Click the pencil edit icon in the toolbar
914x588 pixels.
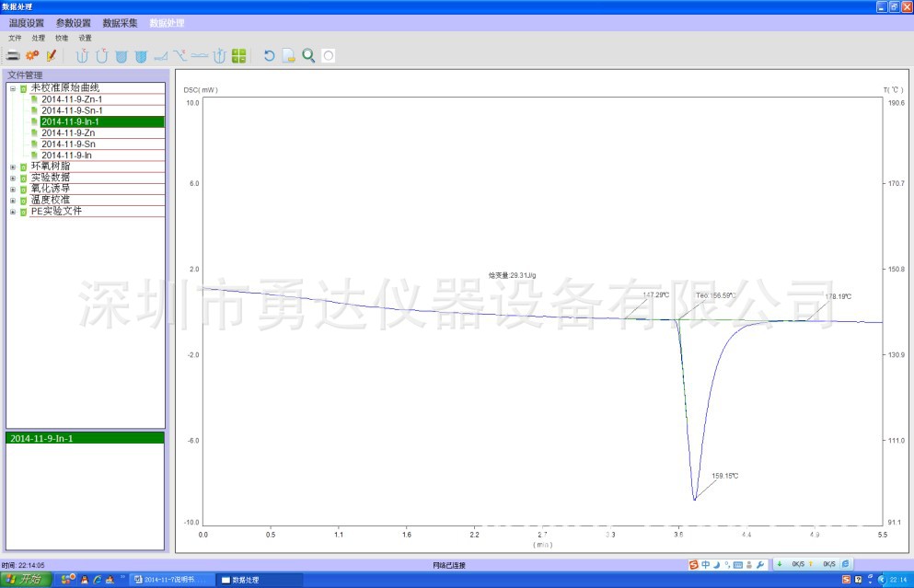(x=52, y=56)
